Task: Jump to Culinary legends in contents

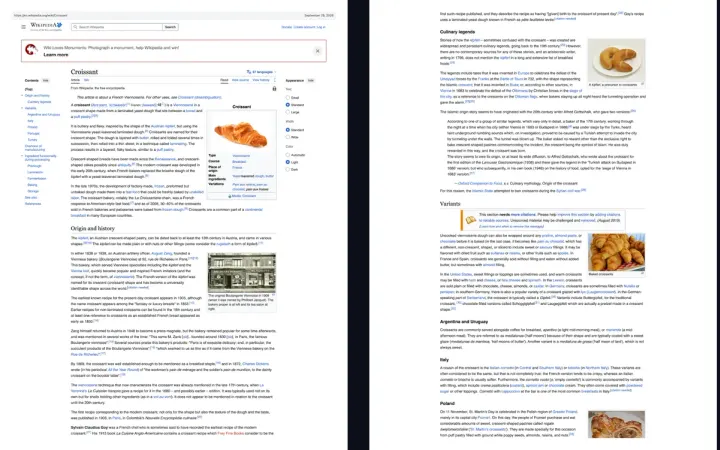Action: click(39, 102)
